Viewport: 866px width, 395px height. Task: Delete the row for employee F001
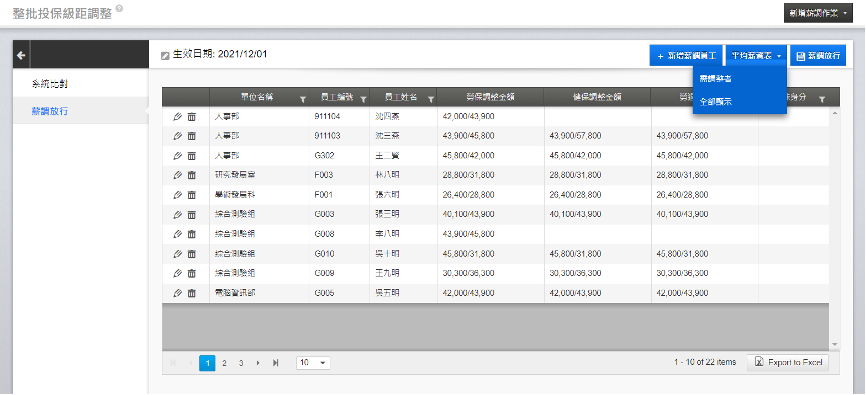(192, 195)
